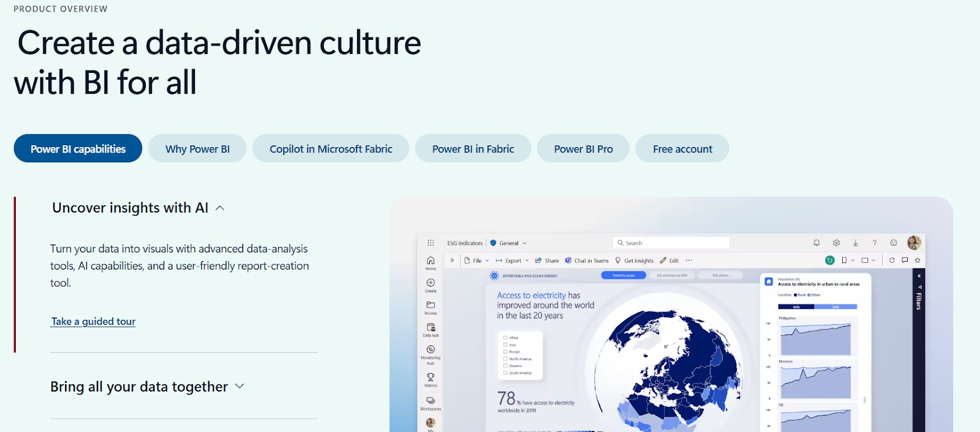The image size is (980, 432).
Task: Click the feedback smiley icon
Action: (894, 243)
